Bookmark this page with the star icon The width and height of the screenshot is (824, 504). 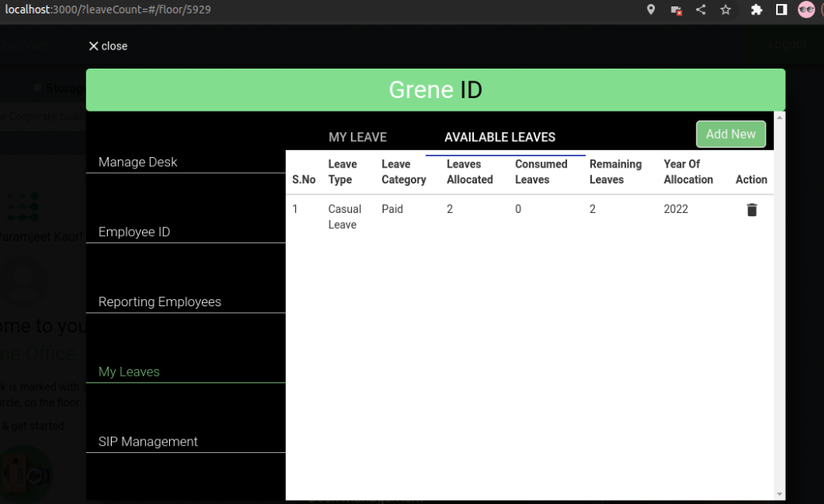[726, 10]
